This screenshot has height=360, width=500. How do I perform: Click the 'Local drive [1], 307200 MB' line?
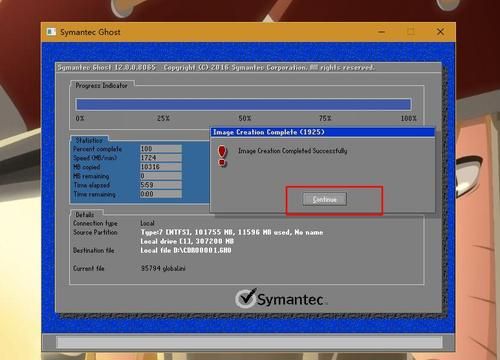point(187,241)
